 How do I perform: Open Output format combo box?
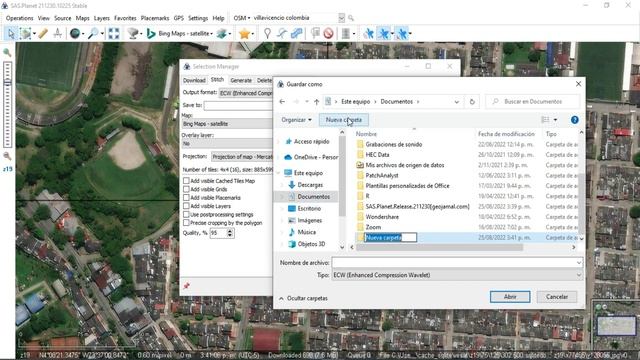pos(246,93)
